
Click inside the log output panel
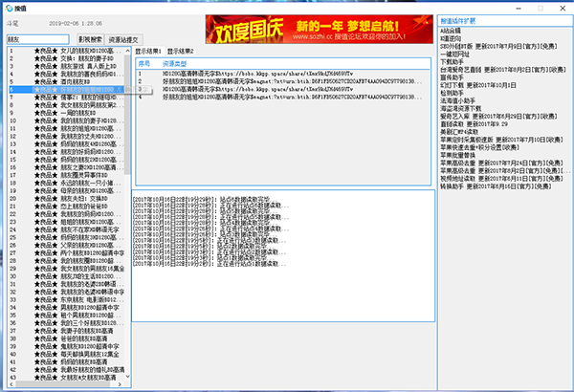point(283,256)
